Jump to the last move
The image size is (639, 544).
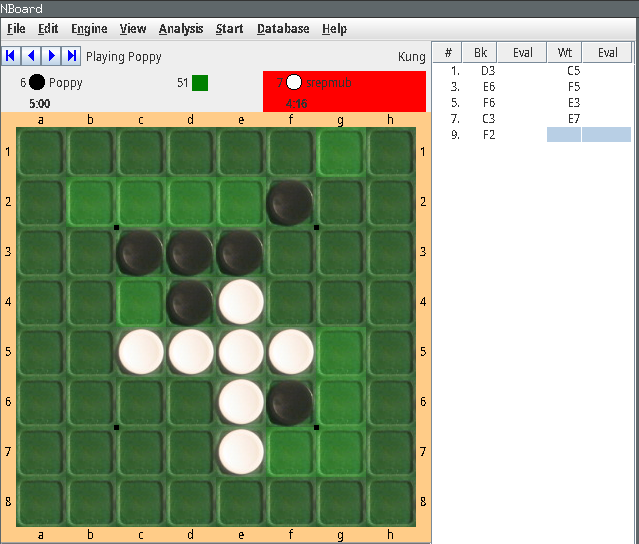71,56
